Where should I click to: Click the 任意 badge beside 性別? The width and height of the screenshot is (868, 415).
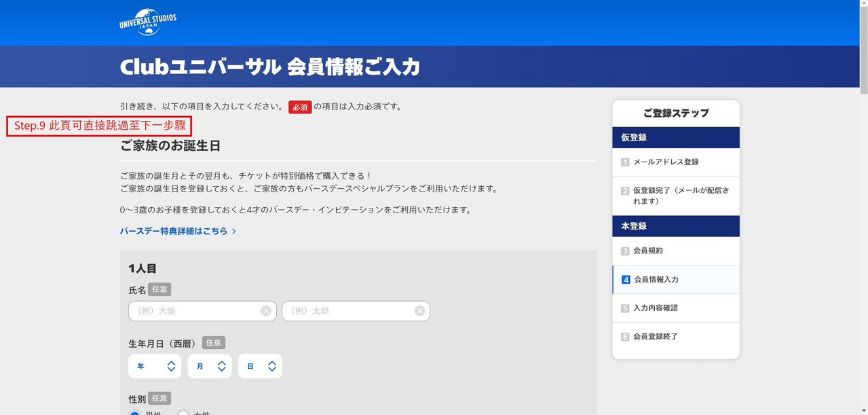coord(159,398)
